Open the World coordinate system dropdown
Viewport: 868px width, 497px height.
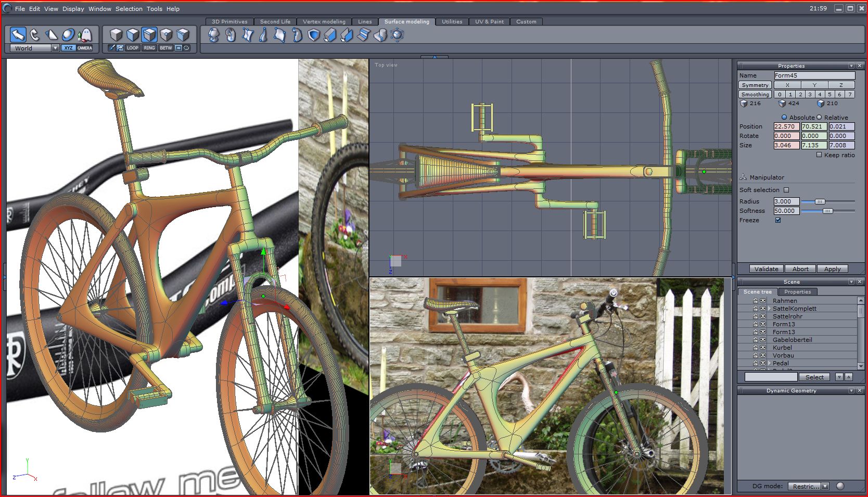tap(55, 48)
